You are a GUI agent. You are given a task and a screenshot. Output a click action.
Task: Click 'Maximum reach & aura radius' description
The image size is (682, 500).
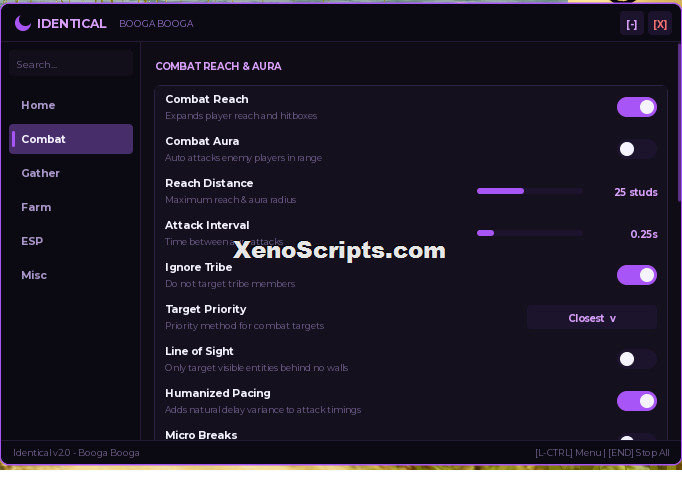click(231, 200)
